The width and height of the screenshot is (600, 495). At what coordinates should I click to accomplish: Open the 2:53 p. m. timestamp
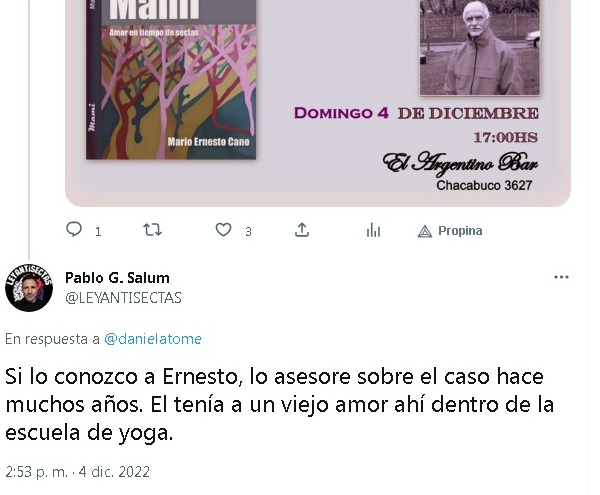(x=37, y=472)
